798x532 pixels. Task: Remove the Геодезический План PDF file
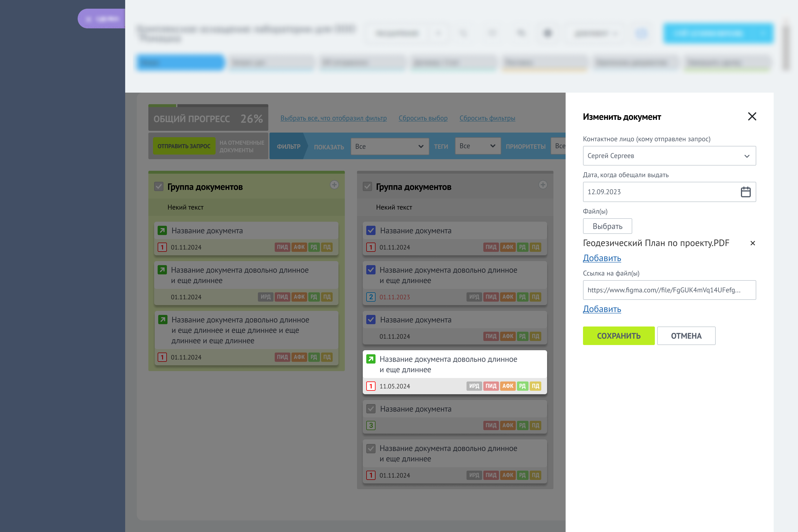coord(753,243)
